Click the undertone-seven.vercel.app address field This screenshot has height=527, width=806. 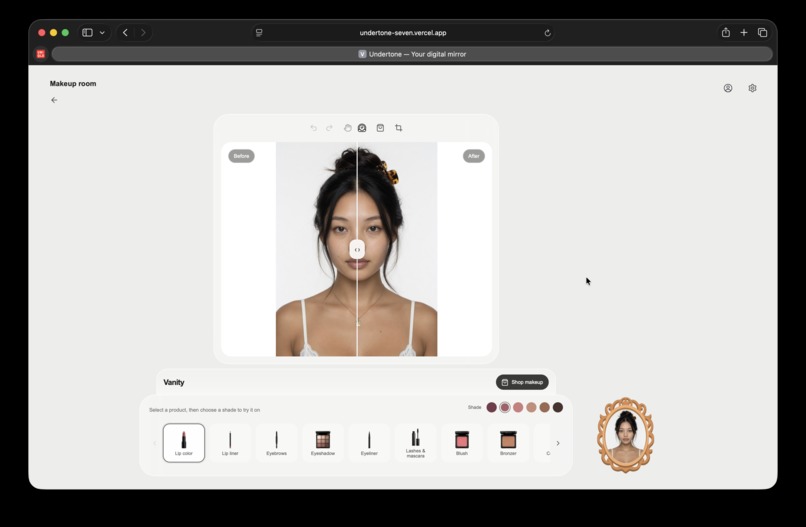(x=403, y=33)
